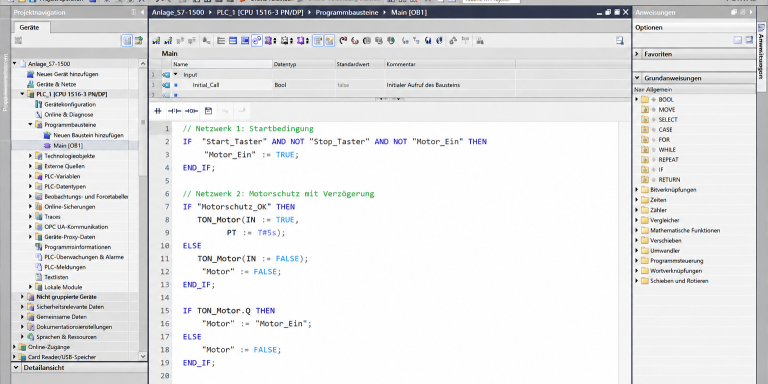Expand the Zeiten instruction folder

click(x=637, y=200)
